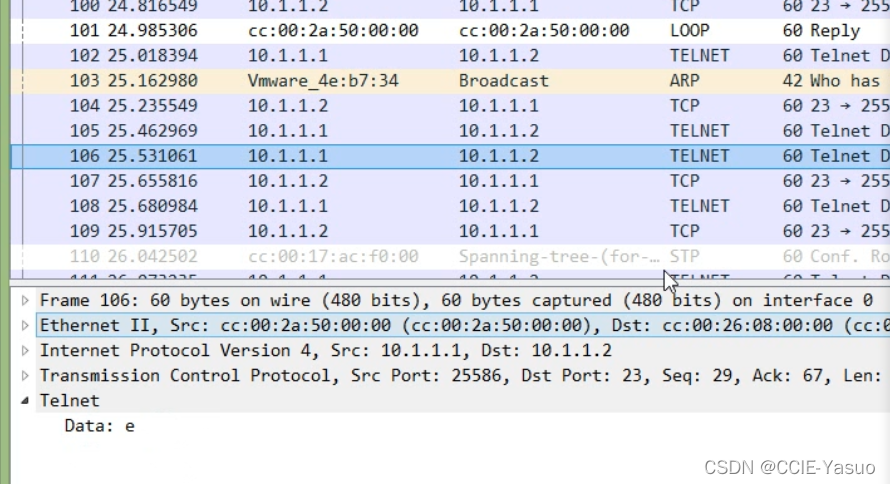Click Spanning-tree destination cell in packet 110

click(559, 256)
